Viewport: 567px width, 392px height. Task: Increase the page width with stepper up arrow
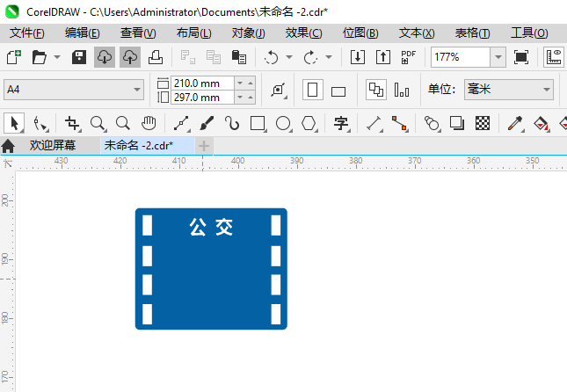click(251, 83)
